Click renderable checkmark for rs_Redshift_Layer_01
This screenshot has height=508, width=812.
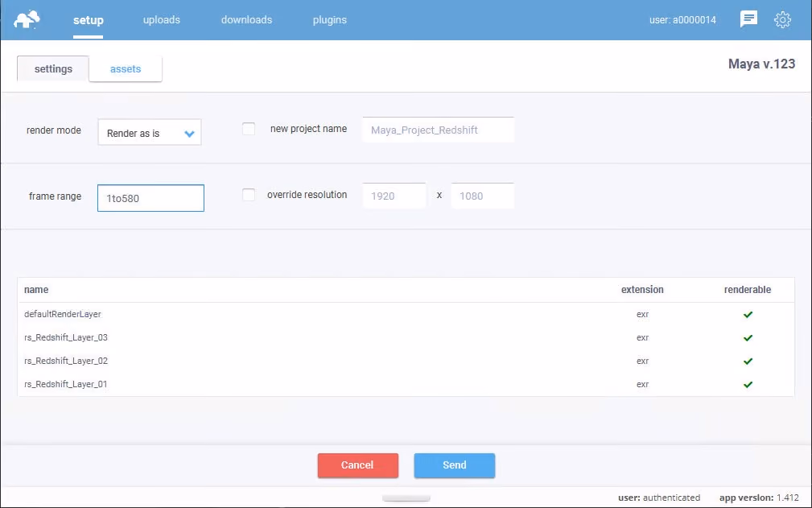click(x=748, y=384)
